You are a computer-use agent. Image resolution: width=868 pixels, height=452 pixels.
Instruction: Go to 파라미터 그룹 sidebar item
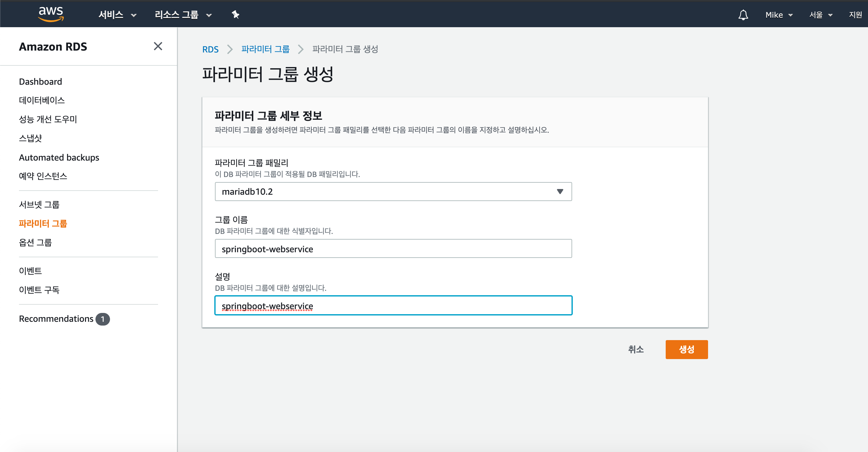(43, 223)
